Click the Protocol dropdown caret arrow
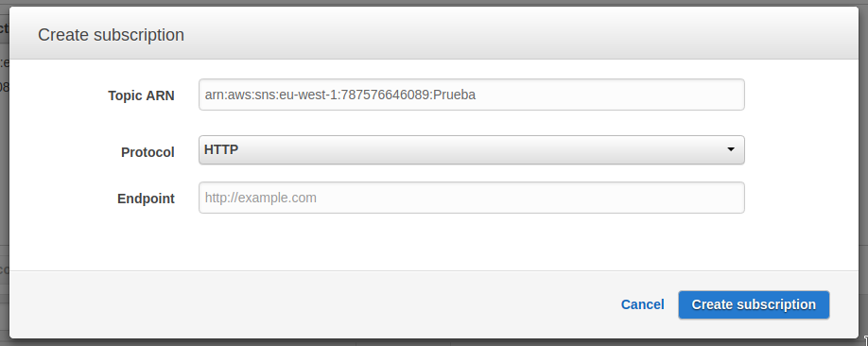The width and height of the screenshot is (868, 346). tap(731, 149)
